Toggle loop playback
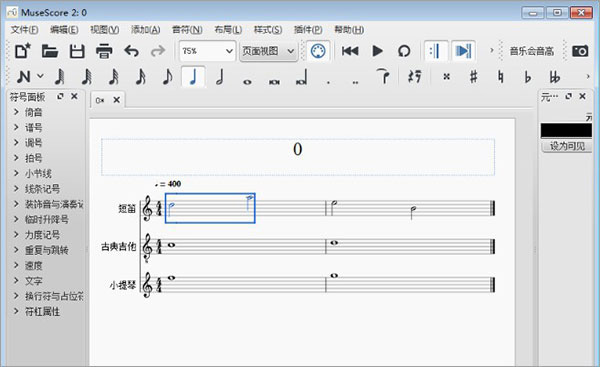The image size is (600, 367). [404, 51]
